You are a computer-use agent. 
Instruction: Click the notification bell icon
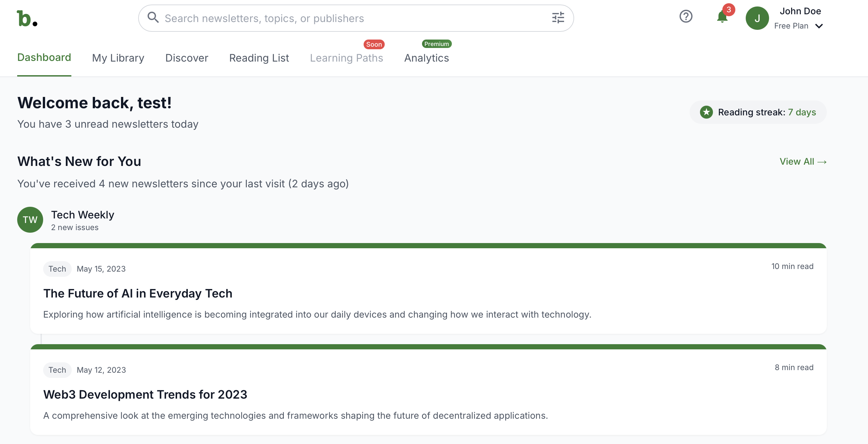point(721,18)
